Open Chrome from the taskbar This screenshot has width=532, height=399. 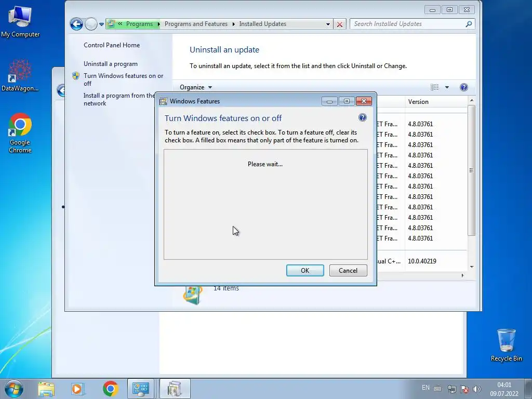(x=110, y=389)
